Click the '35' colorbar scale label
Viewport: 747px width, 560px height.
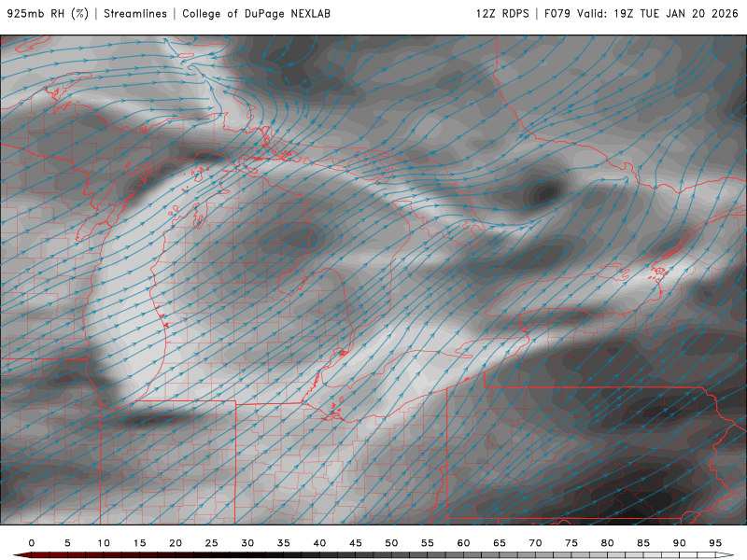tap(284, 543)
